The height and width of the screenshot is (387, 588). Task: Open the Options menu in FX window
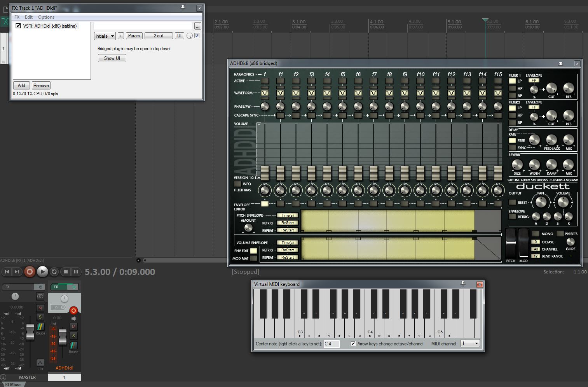click(46, 17)
